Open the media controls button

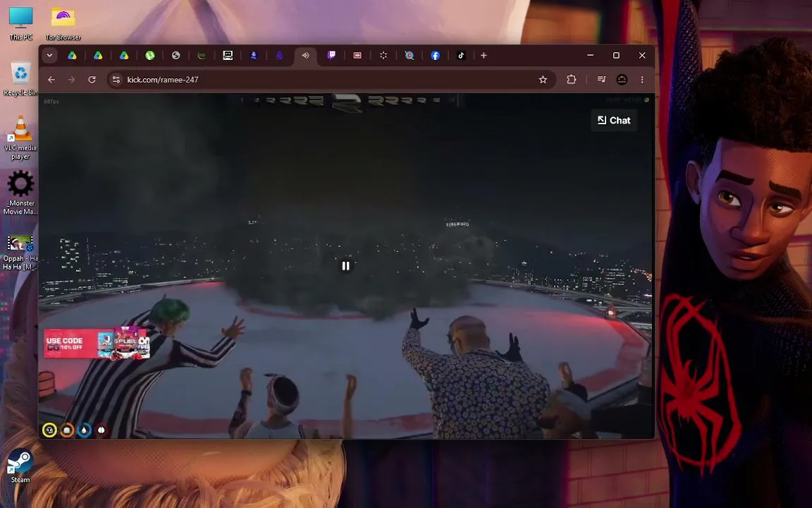point(601,79)
